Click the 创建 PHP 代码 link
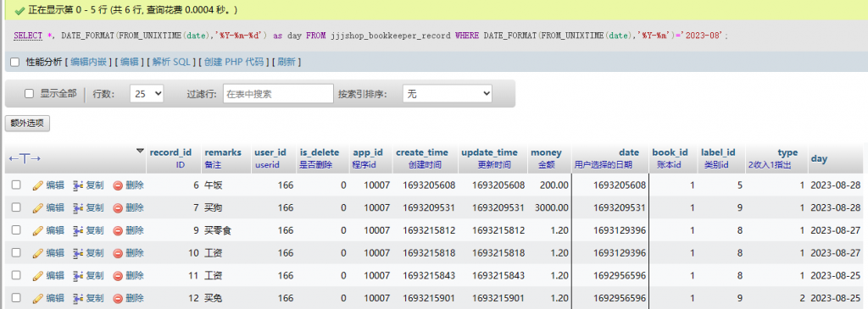This screenshot has width=868, height=309. coord(234,62)
